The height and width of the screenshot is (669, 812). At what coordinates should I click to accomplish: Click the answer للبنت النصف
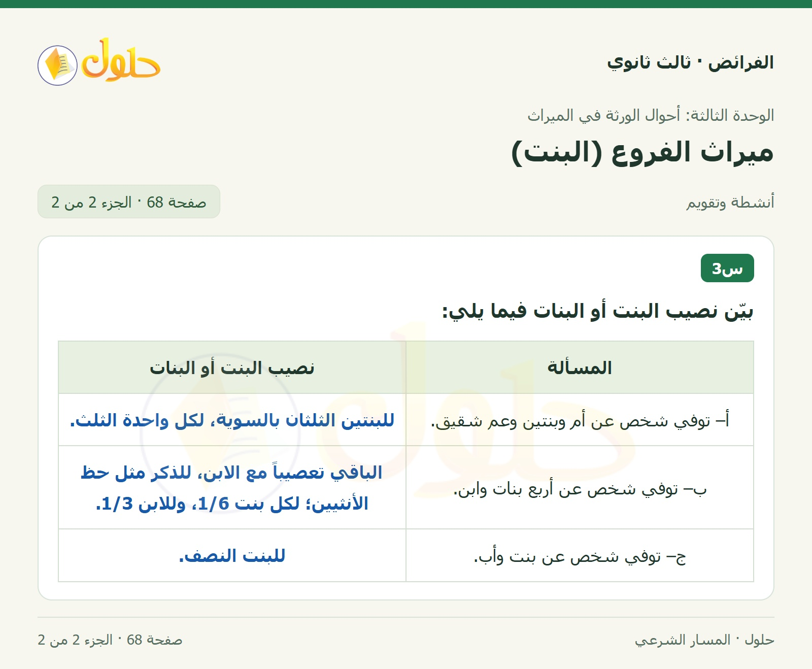232,556
